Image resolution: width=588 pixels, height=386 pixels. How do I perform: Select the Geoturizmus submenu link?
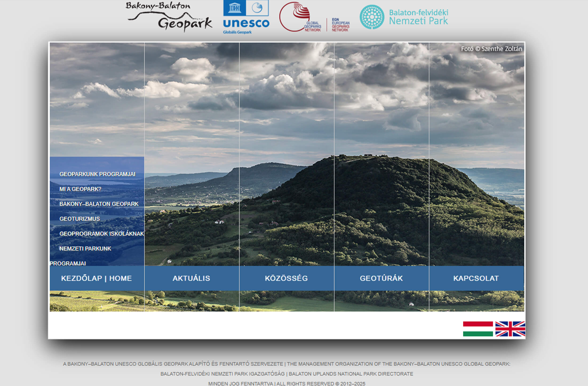point(79,219)
